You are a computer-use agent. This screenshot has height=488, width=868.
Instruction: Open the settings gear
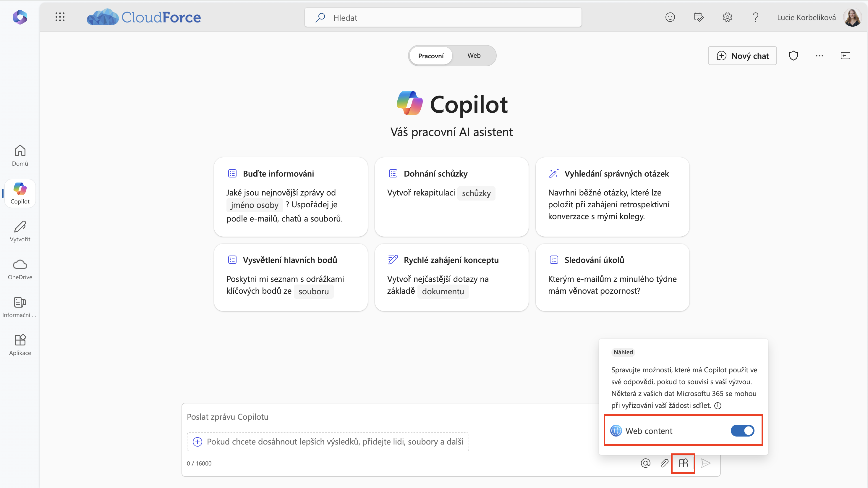click(x=727, y=17)
